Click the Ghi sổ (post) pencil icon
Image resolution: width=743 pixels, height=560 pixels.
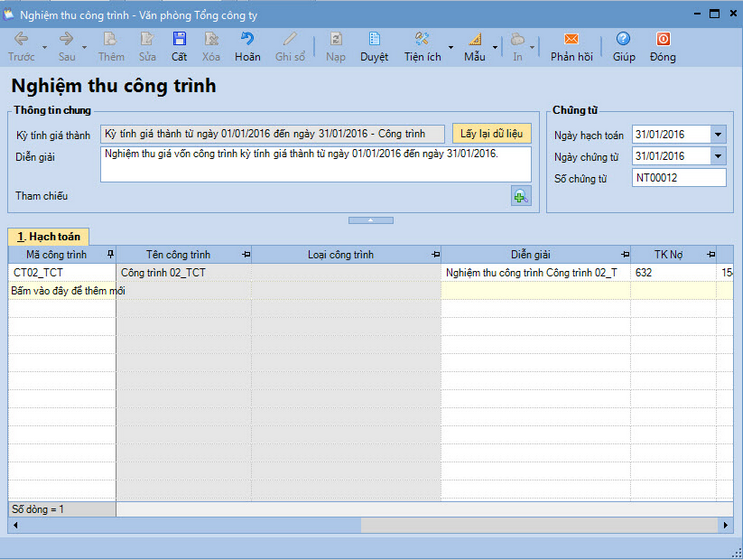(290, 39)
